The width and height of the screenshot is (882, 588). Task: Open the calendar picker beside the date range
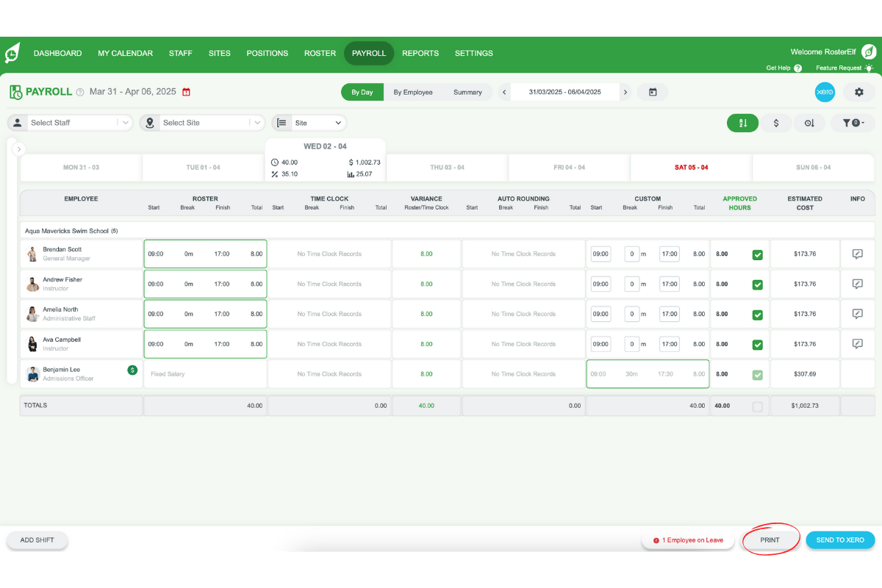coord(653,92)
